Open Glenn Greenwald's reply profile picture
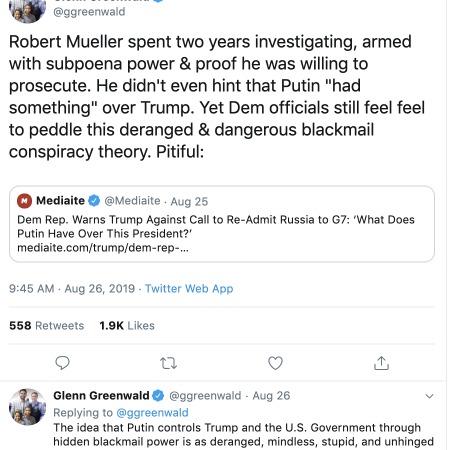Viewport: 450px width, 450px height. [x=28, y=407]
